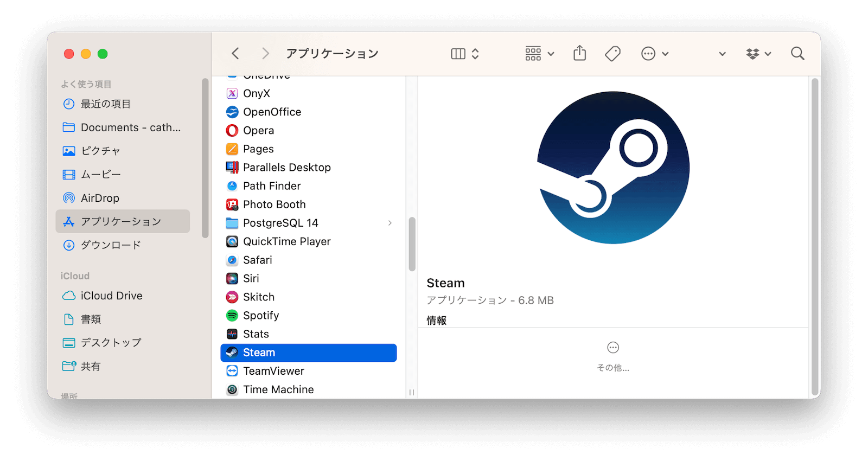Viewport: 868px width, 461px height.
Task: Click the Share toolbar icon
Action: 580,53
